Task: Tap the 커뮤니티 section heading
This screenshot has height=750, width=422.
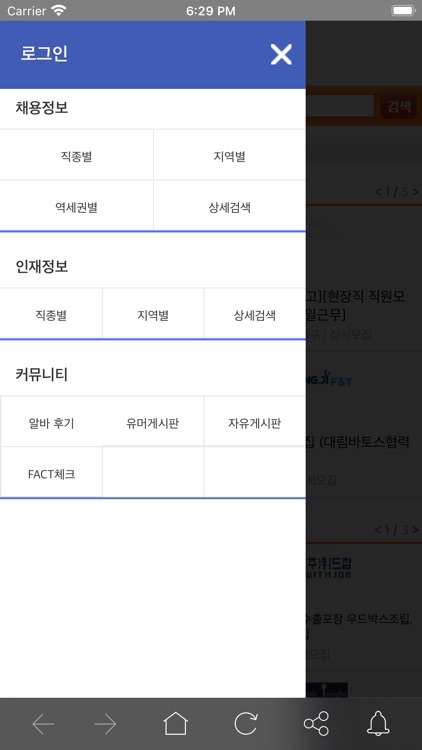Action: (x=42, y=375)
